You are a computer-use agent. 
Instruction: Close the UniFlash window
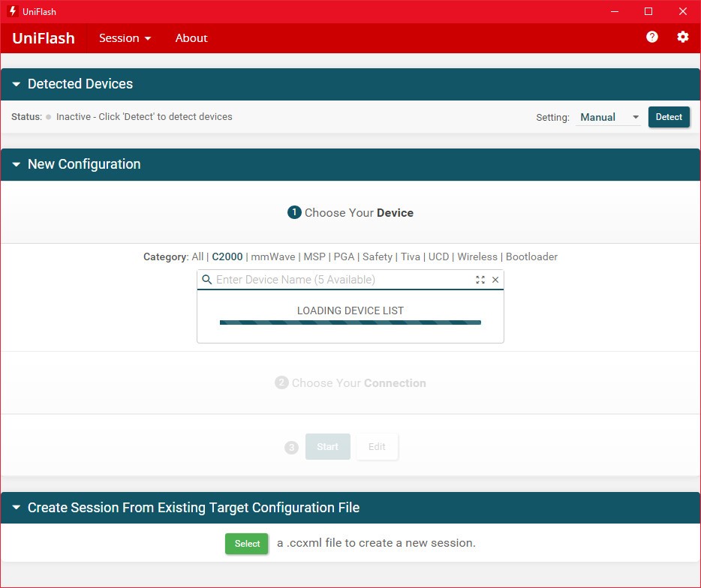tap(683, 11)
